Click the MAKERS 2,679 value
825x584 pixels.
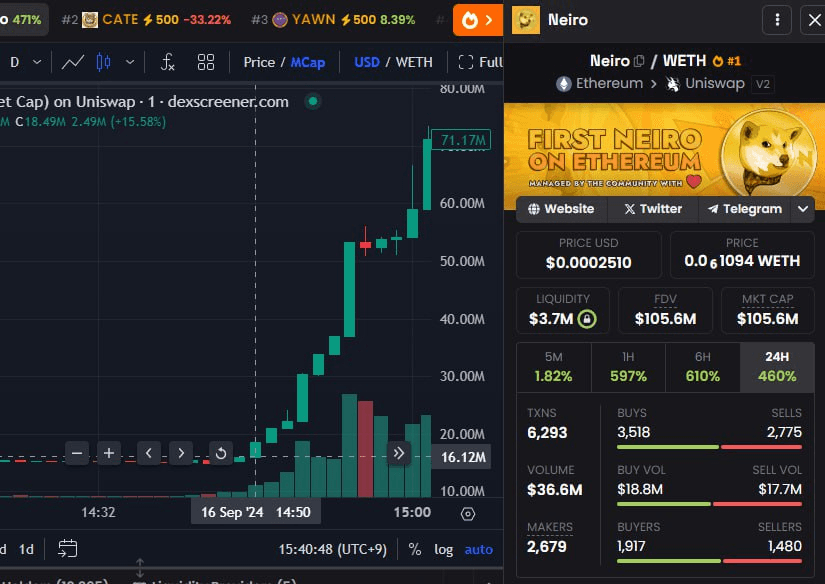(x=547, y=547)
